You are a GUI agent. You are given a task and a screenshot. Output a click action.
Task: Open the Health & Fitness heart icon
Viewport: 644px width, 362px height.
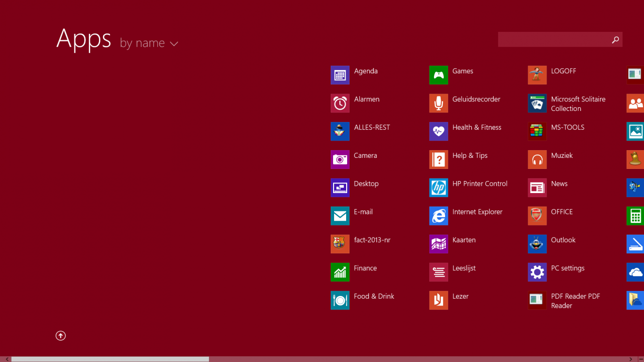click(438, 131)
